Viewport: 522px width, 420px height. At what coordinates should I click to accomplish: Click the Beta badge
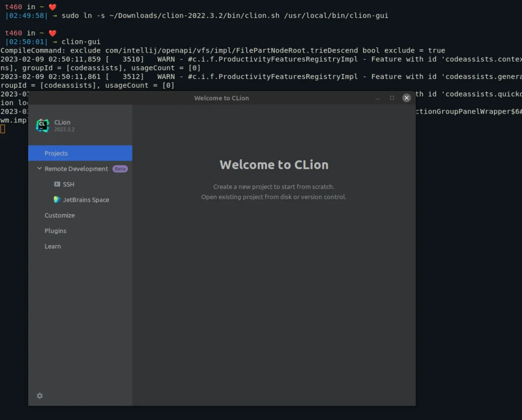pos(120,169)
